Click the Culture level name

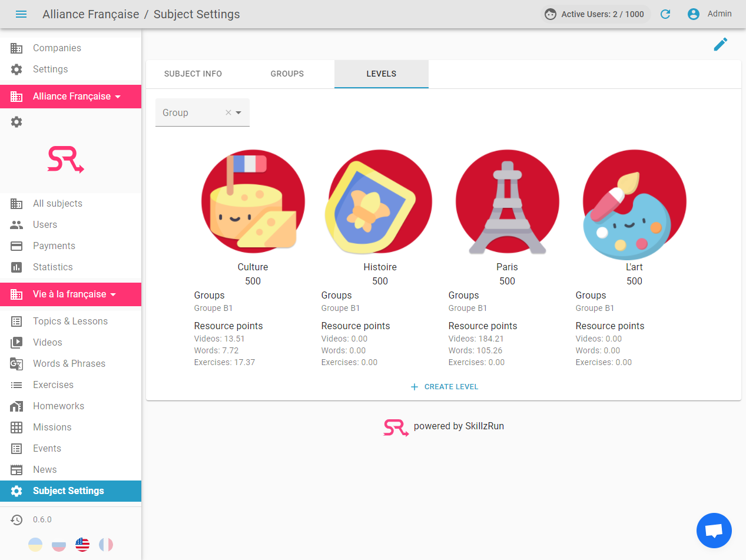click(253, 267)
